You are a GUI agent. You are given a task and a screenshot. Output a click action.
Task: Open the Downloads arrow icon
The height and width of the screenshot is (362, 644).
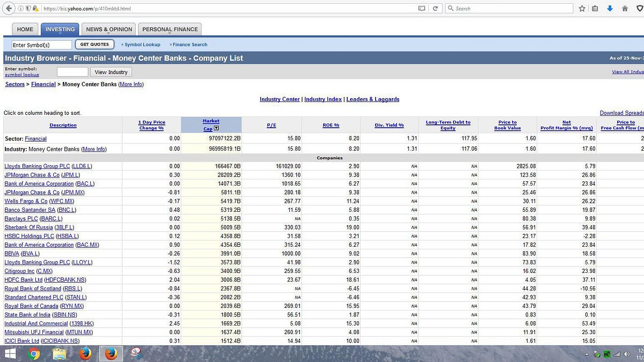[x=610, y=9]
